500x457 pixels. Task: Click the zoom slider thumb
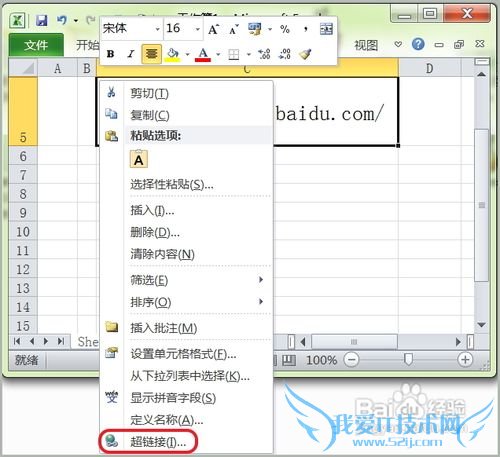408,360
